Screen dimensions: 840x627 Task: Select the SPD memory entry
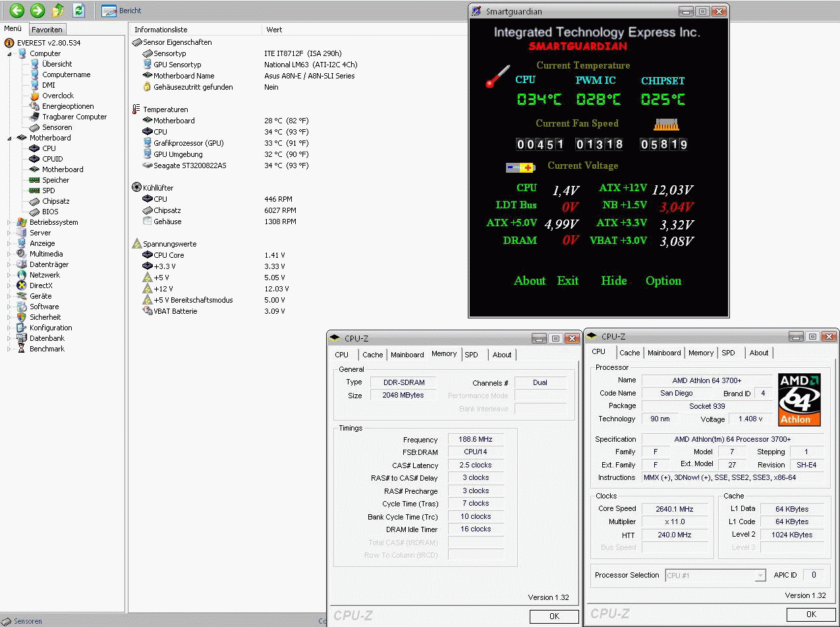(48, 191)
